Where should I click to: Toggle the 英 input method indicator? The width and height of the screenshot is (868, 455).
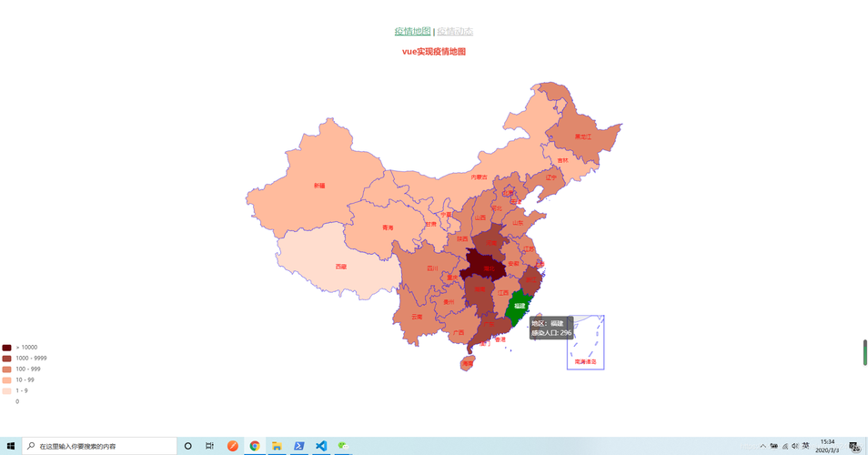(806, 446)
